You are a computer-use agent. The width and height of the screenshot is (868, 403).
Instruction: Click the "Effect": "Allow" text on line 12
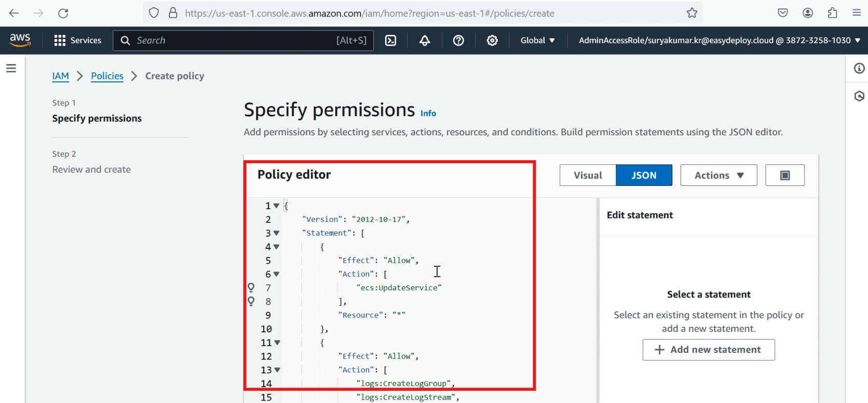point(378,356)
